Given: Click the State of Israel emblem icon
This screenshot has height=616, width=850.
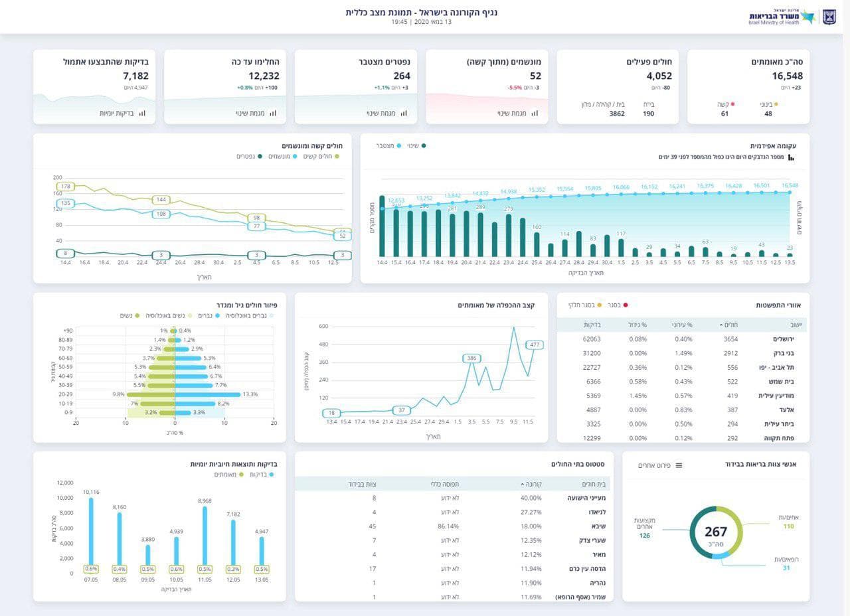Looking at the screenshot, I should [x=829, y=17].
